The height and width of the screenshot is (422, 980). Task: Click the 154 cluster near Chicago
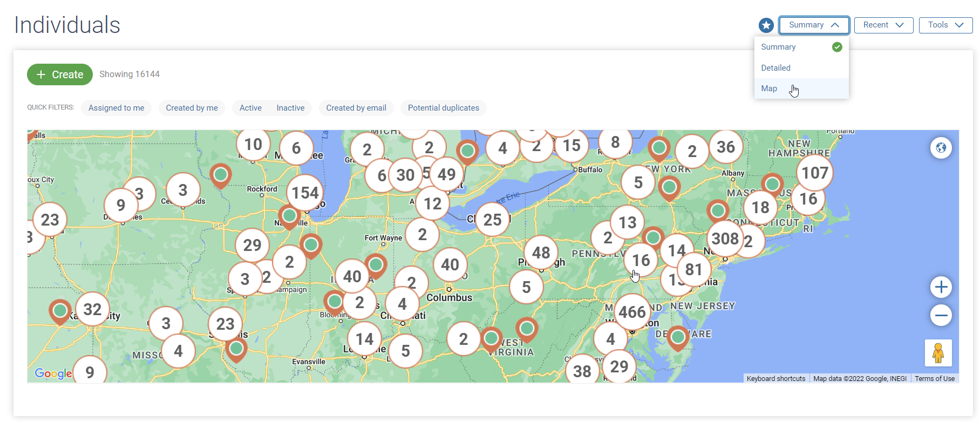pyautogui.click(x=305, y=193)
